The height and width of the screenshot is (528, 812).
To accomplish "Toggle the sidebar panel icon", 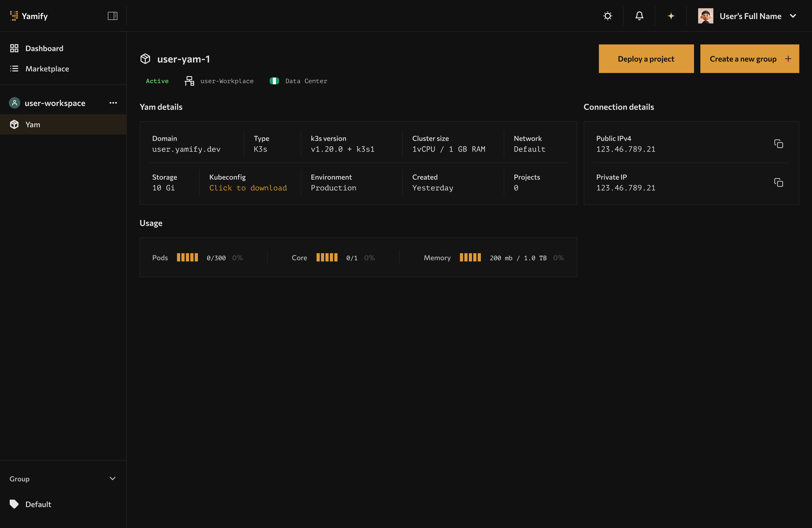I will [112, 16].
